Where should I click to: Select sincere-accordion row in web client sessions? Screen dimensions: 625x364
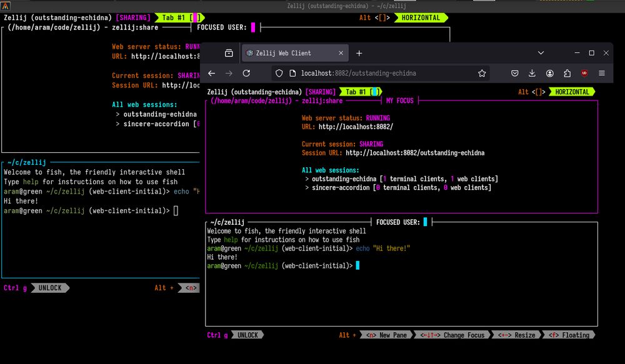(398, 187)
